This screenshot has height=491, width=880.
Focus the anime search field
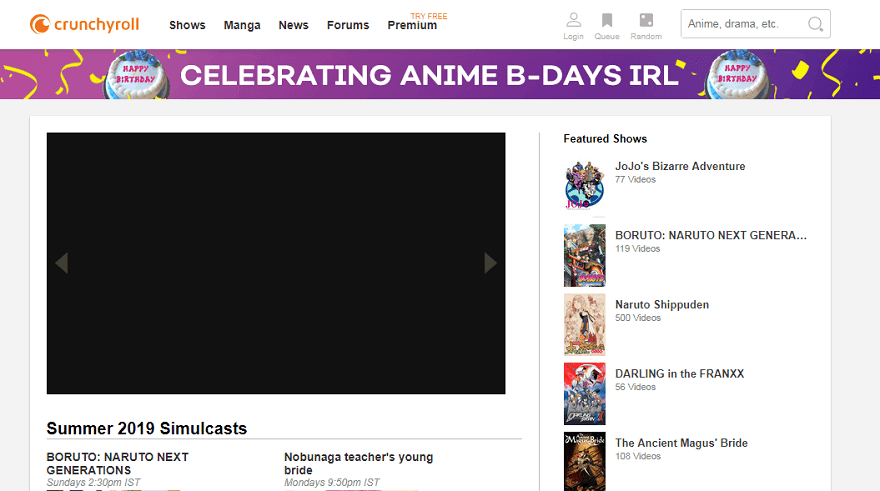point(743,24)
